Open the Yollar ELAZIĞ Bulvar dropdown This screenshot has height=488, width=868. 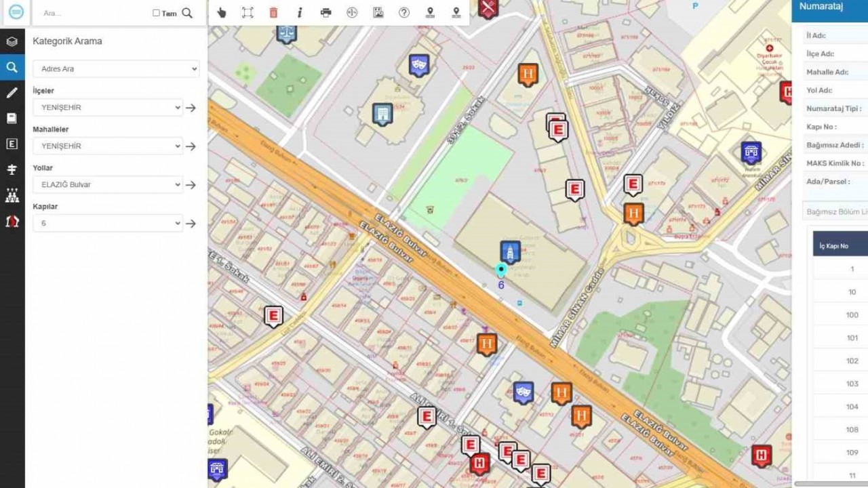pyautogui.click(x=108, y=184)
